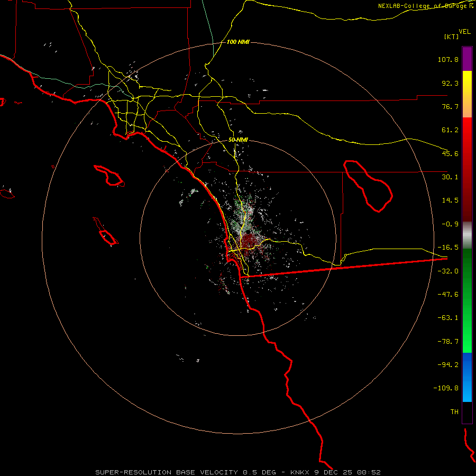The image size is (476, 476).
Task: Click the 50 NMI range ring label
Action: pyautogui.click(x=238, y=140)
